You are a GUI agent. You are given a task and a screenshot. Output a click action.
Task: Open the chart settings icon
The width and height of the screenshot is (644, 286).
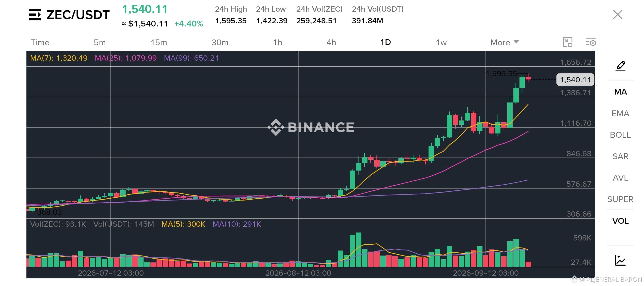pyautogui.click(x=591, y=42)
